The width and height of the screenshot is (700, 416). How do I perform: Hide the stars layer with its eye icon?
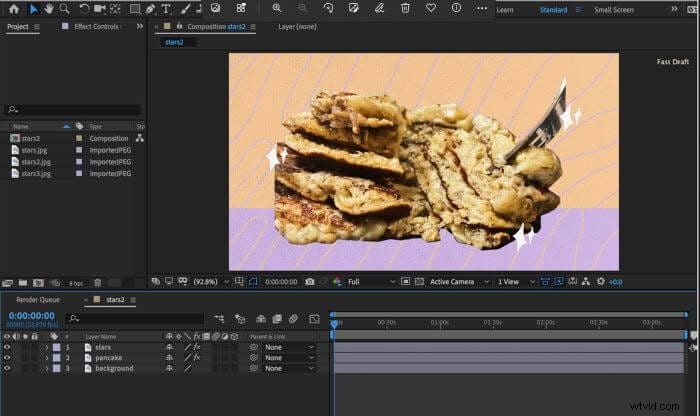coord(7,347)
